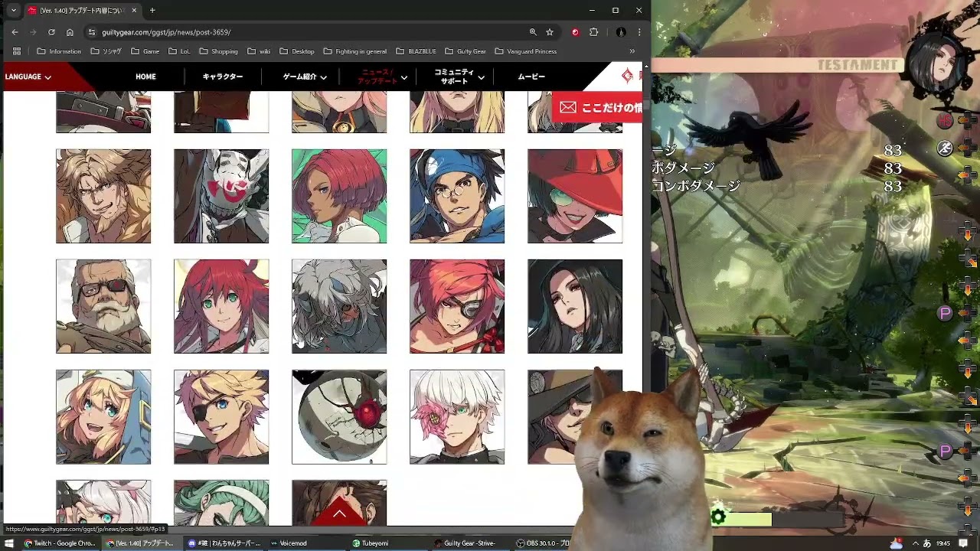
Task: Select the round red-eye orb portrait (Bedman?)
Action: click(339, 416)
